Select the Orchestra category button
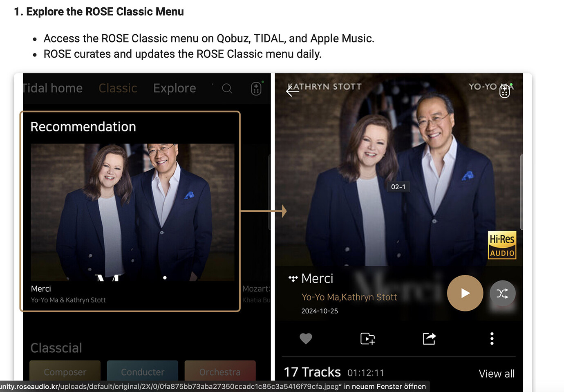This screenshot has height=392, width=564. click(220, 371)
